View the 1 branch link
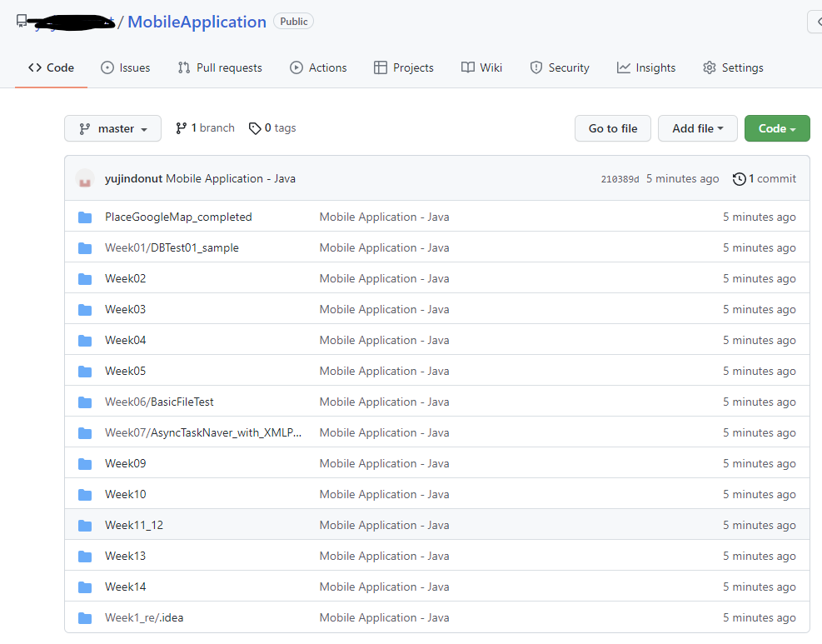Screen dimensions: 822x644 pyautogui.click(x=205, y=128)
